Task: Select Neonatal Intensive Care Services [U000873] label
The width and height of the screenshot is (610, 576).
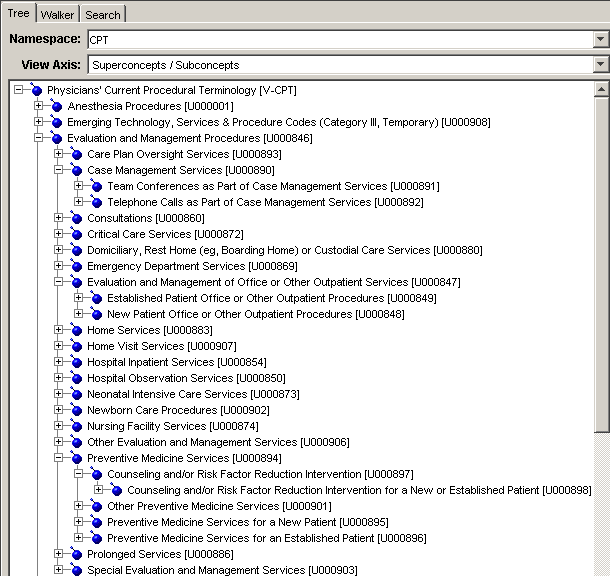Action: pos(193,394)
